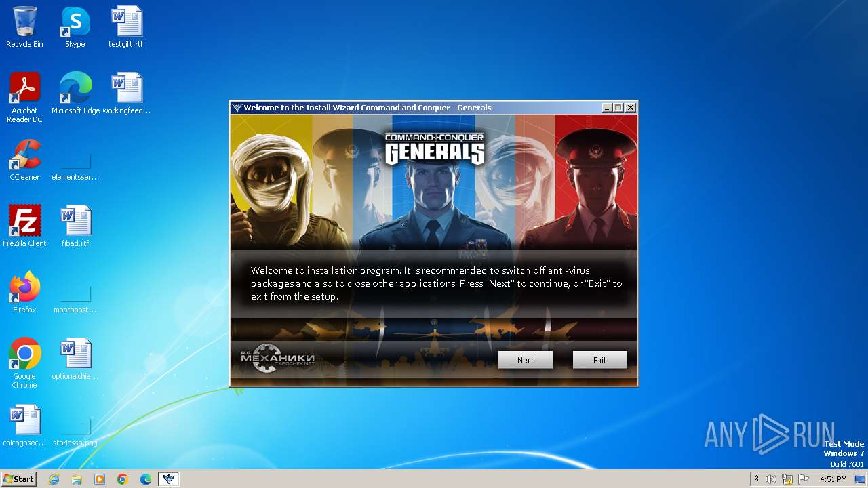Close the install wizard window

(x=631, y=108)
